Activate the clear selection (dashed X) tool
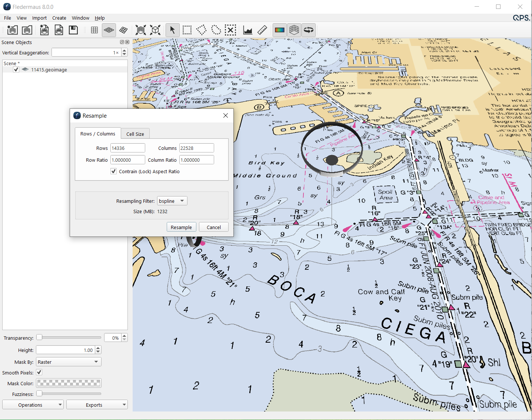 (230, 30)
